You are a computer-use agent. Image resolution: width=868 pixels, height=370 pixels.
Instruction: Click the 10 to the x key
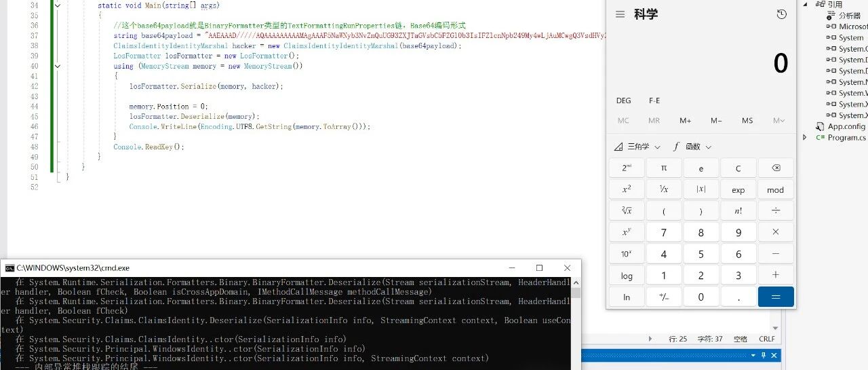coord(627,254)
